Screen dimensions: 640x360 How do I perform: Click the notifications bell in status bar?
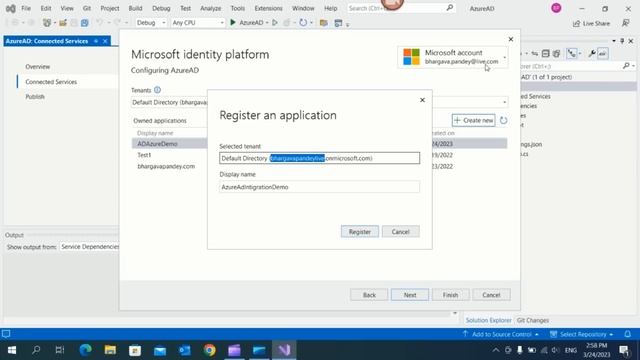point(628,334)
